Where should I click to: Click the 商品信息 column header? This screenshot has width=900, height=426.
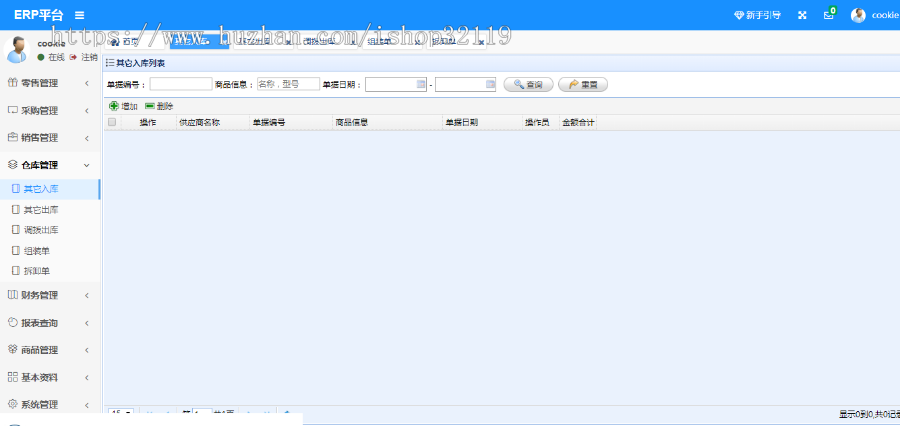[387, 123]
